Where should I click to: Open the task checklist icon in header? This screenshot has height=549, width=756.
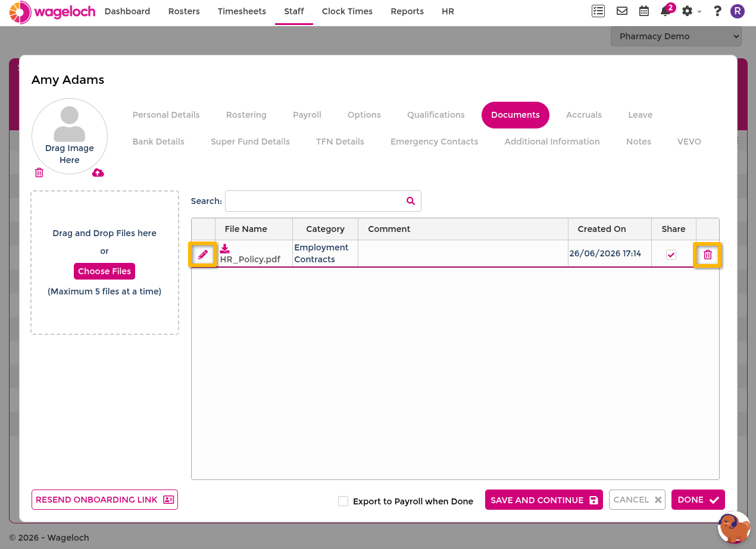598,11
